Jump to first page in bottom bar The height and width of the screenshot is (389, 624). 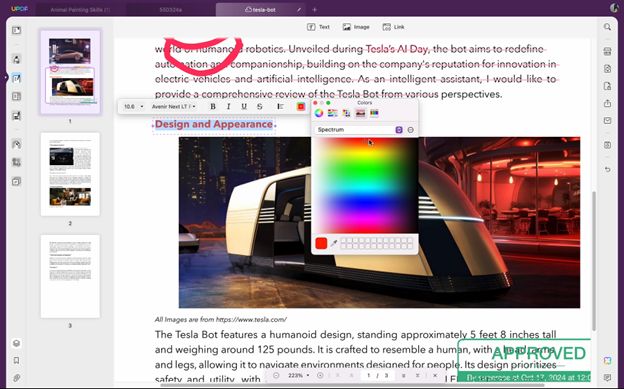click(338, 375)
